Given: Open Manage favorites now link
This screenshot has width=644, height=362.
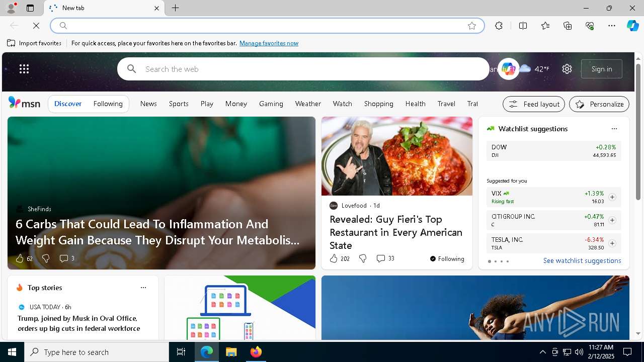Looking at the screenshot, I should 269,43.
